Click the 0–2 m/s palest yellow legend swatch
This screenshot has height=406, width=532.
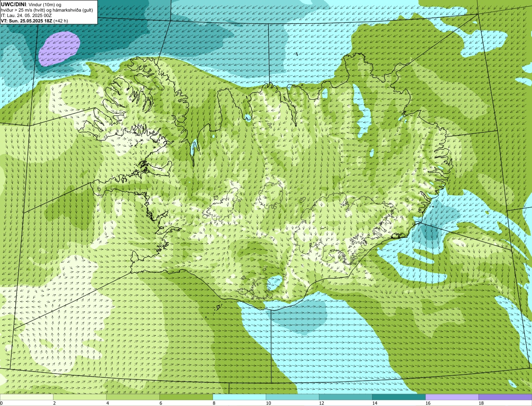click(27, 397)
